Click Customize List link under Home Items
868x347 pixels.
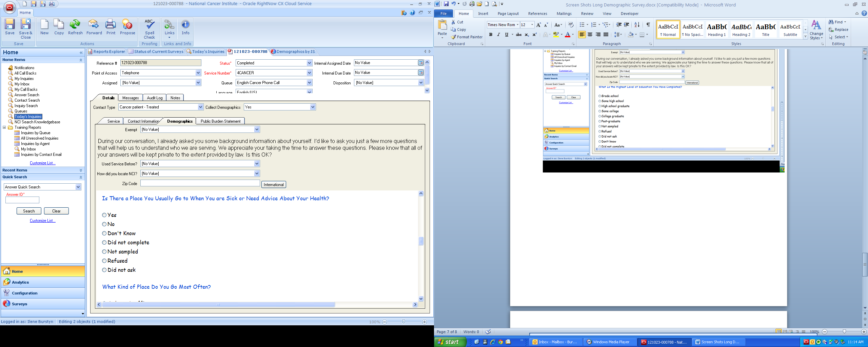click(x=43, y=163)
